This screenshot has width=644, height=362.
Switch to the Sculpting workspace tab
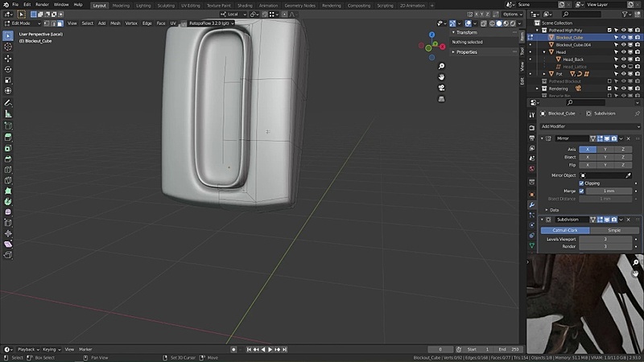(166, 6)
